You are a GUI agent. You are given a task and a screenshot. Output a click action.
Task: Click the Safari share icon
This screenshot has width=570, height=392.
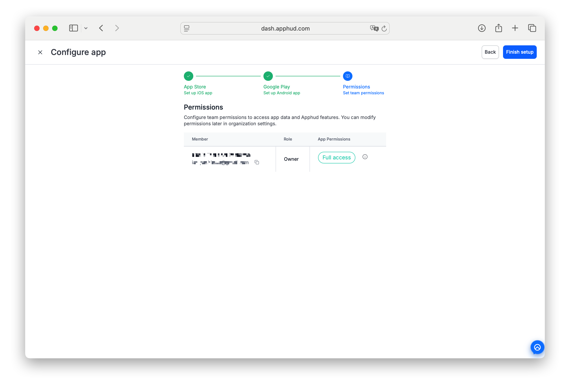498,28
